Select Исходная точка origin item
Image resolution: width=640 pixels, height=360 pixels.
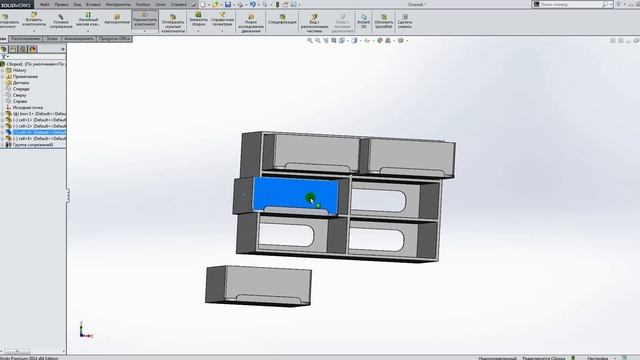click(x=27, y=107)
